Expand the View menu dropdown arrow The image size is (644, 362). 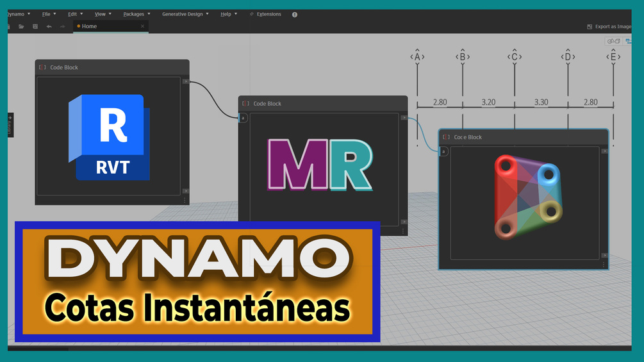click(110, 14)
